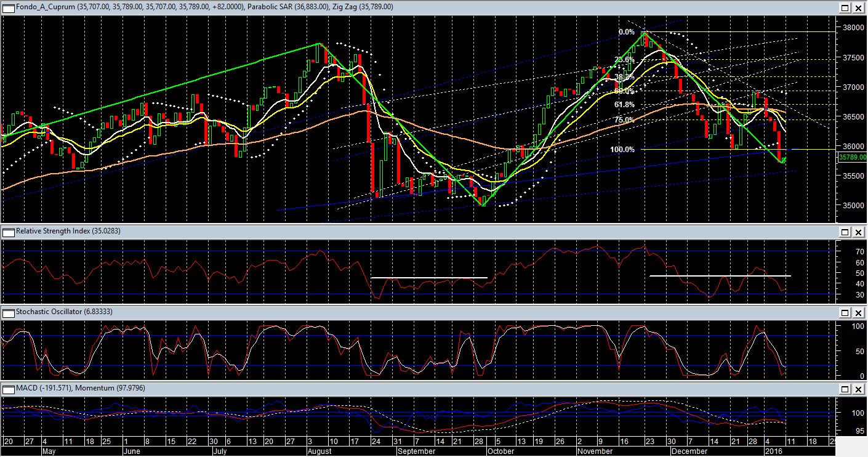
Task: Click the Fondo_A_Cuprum price panel icon
Action: pyautogui.click(x=9, y=7)
